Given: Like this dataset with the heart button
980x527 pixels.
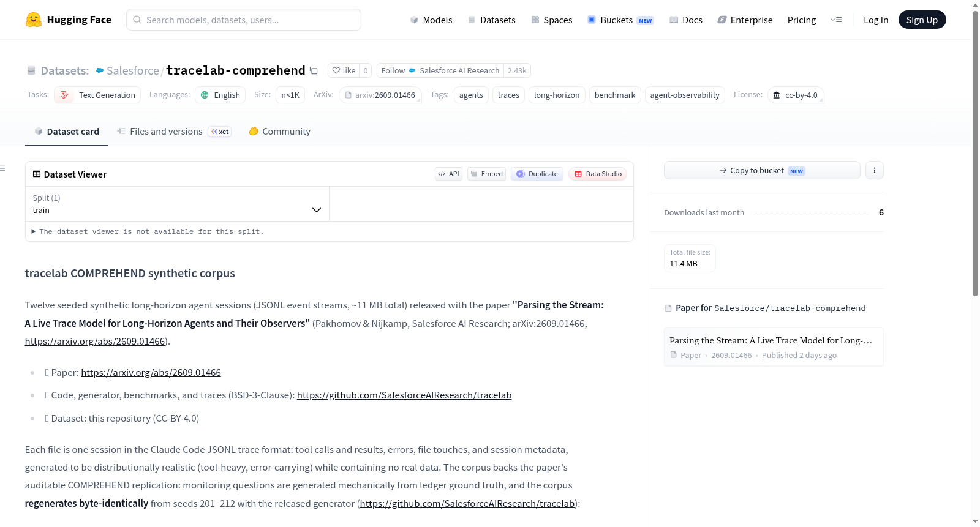Looking at the screenshot, I should tap(344, 70).
